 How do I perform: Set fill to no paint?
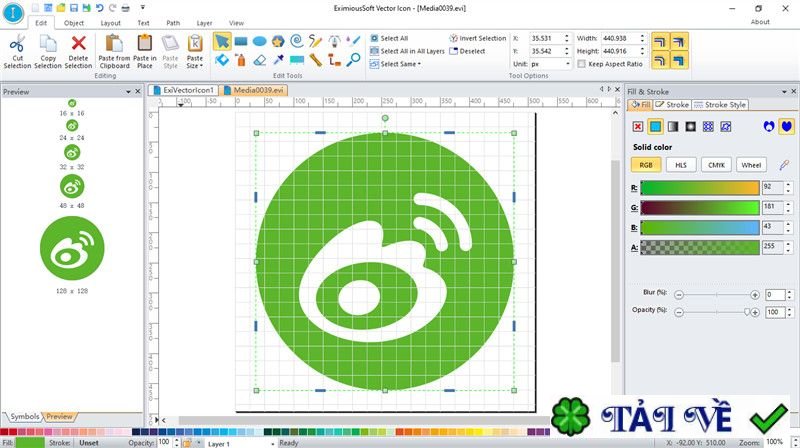tap(638, 126)
